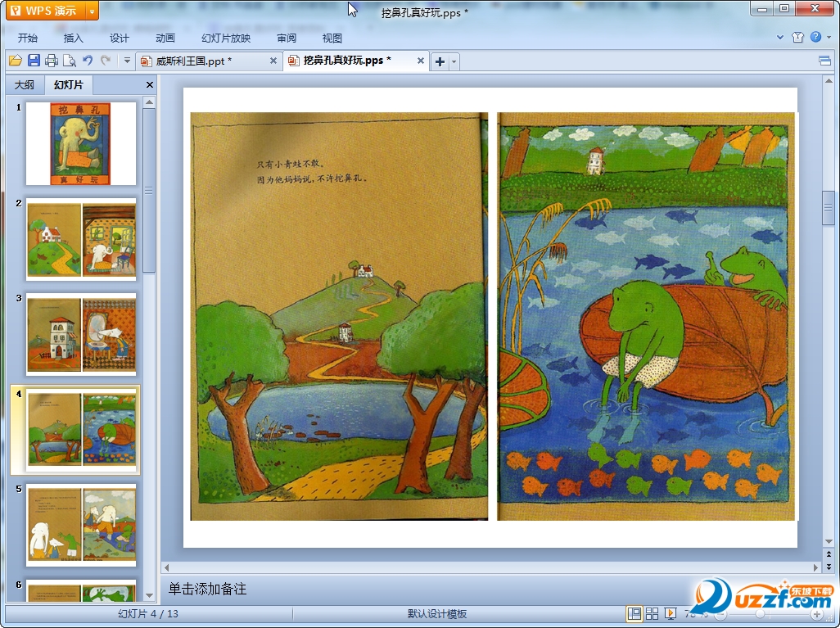Expand the quick access toolbar dropdown

[127, 61]
